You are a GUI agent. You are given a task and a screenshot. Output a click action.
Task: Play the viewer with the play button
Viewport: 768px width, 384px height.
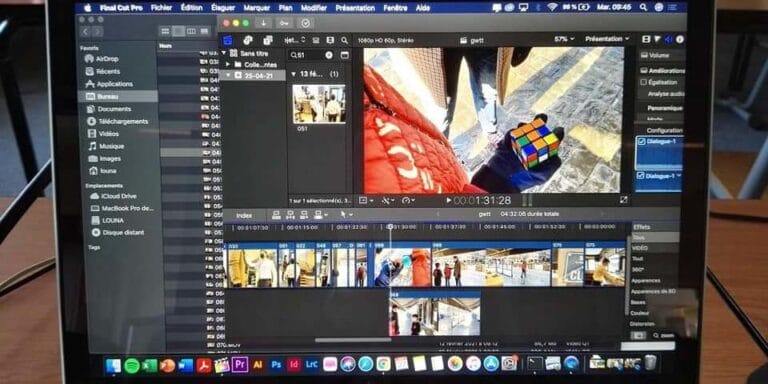pos(449,200)
